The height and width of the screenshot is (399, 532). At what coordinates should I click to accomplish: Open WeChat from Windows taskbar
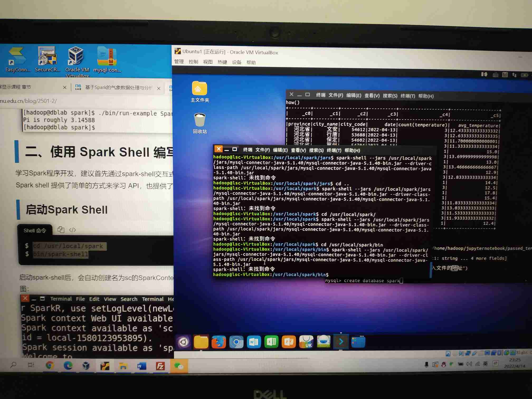pyautogui.click(x=179, y=366)
